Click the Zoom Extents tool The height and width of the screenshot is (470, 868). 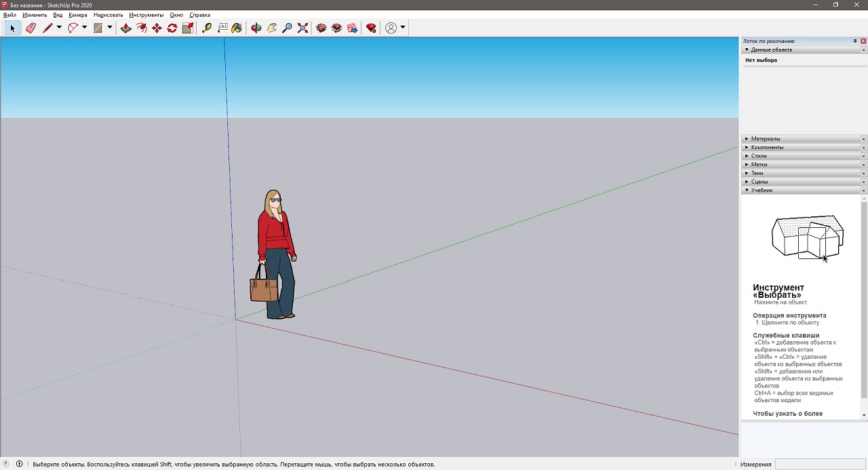pos(303,28)
